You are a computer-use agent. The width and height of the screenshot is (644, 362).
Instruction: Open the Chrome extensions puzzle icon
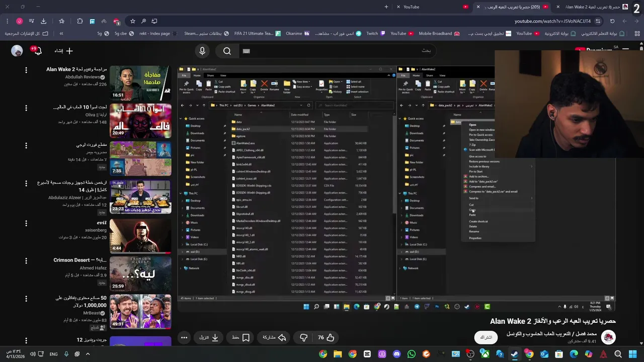click(80, 21)
